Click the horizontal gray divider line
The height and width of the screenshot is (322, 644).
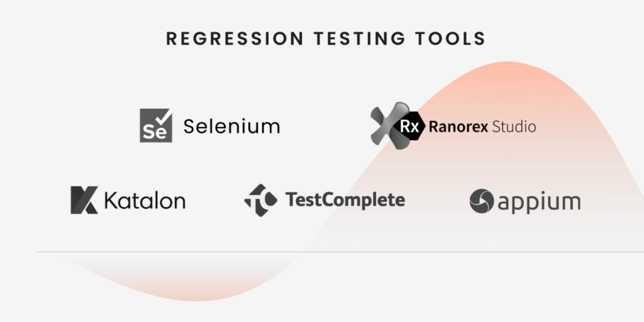pyautogui.click(x=340, y=252)
